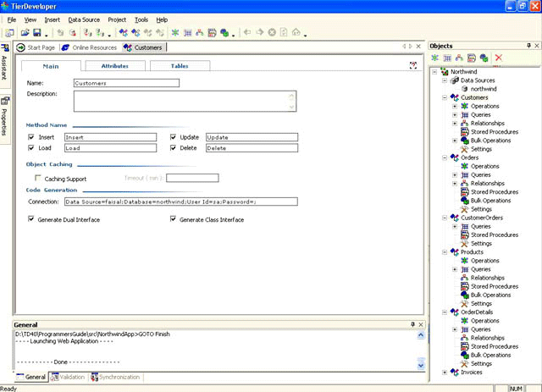Enable the Caching Support checkbox
Image resolution: width=542 pixels, height=392 pixels.
[37, 179]
